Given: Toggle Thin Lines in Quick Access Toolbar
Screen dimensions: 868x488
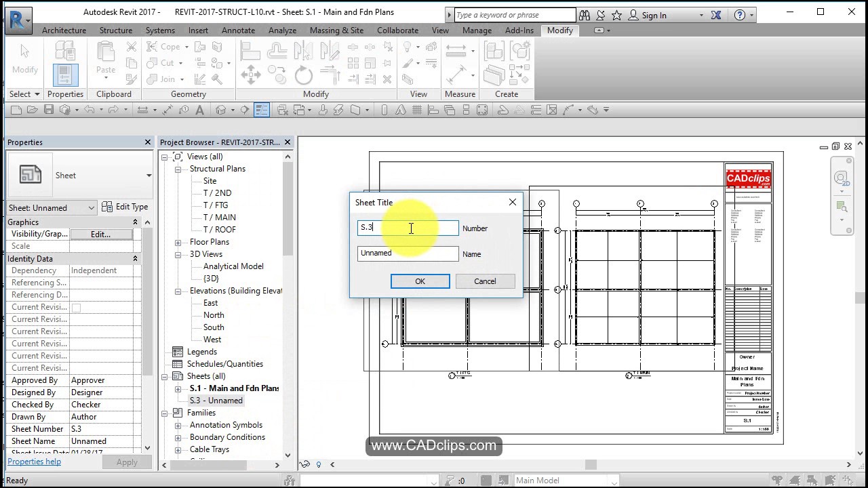Looking at the screenshot, I should (x=262, y=109).
